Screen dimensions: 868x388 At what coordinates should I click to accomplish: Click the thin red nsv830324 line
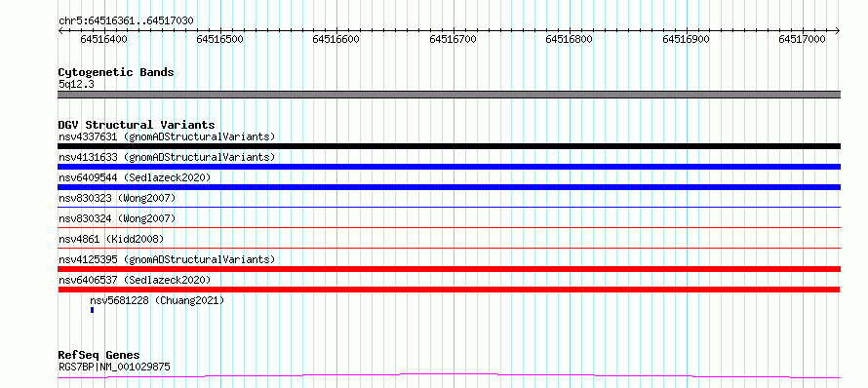(x=449, y=227)
